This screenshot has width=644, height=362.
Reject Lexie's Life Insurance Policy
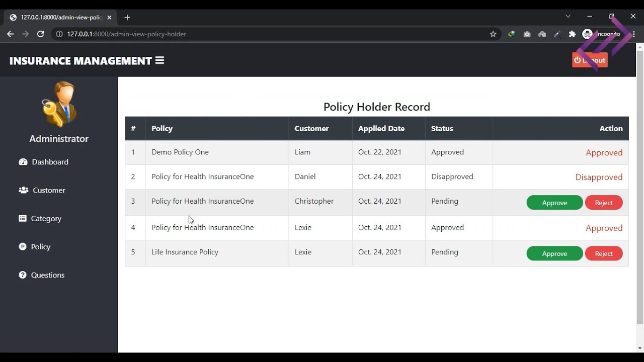[x=604, y=253]
